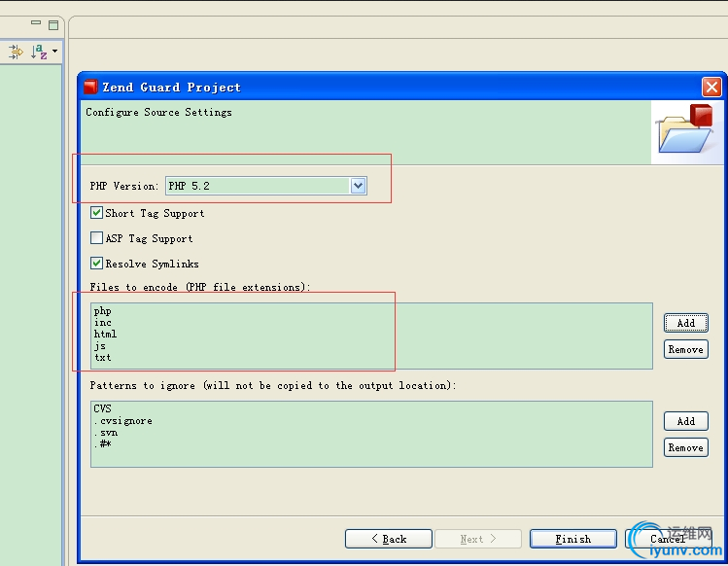Cancel the Zend Guard Project wizard
Viewport: 728px width, 566px height.
[x=668, y=539]
